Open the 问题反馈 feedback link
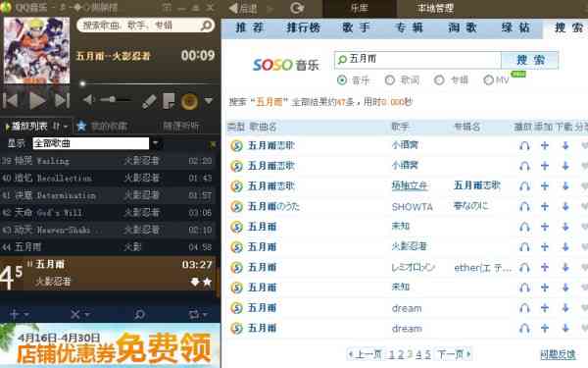 558,354
